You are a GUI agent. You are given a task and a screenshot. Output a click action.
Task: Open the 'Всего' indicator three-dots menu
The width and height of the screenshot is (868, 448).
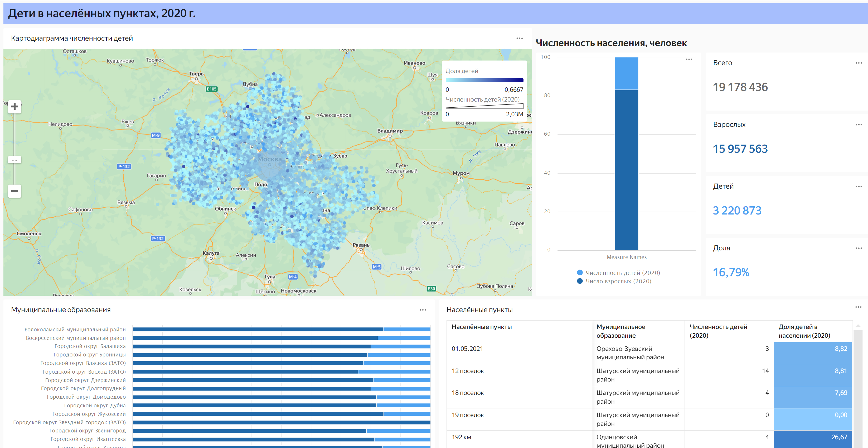(x=859, y=63)
